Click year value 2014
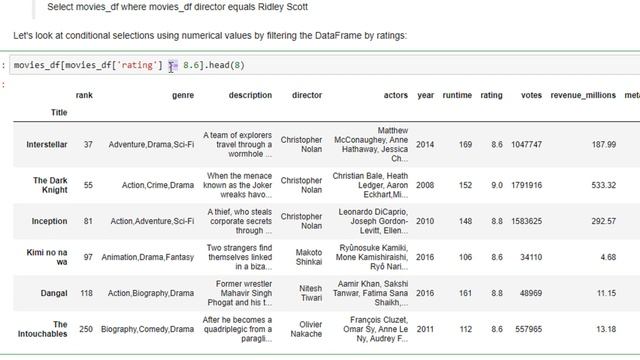This screenshot has width=640, height=360. click(x=425, y=144)
